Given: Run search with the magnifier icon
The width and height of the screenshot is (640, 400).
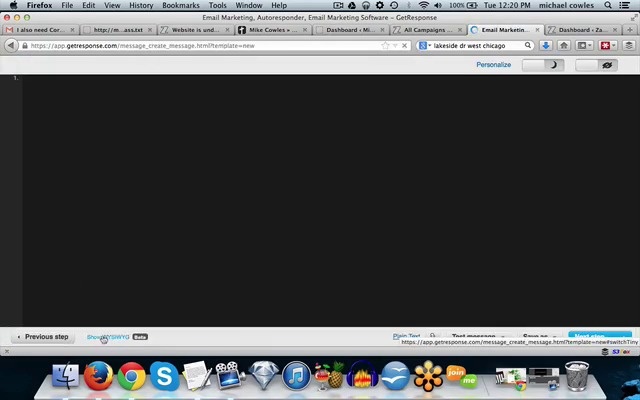Looking at the screenshot, I should (x=528, y=45).
